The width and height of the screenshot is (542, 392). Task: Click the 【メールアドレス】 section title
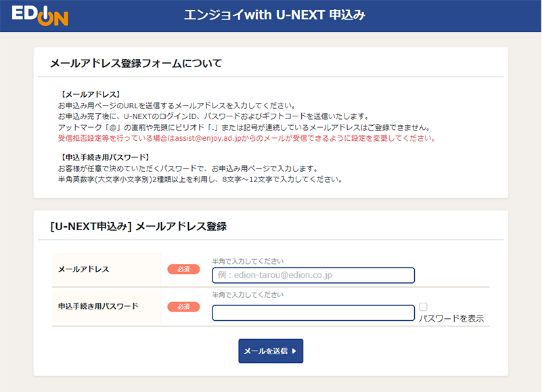(90, 95)
